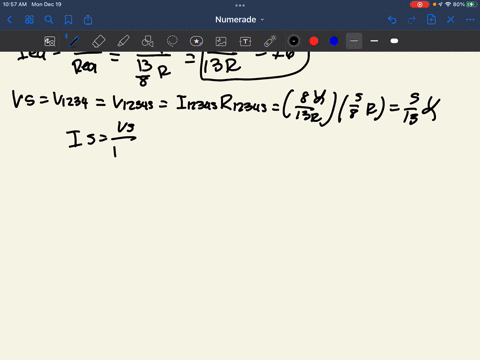
Task: Select the Laser pointer tool
Action: [x=270, y=41]
